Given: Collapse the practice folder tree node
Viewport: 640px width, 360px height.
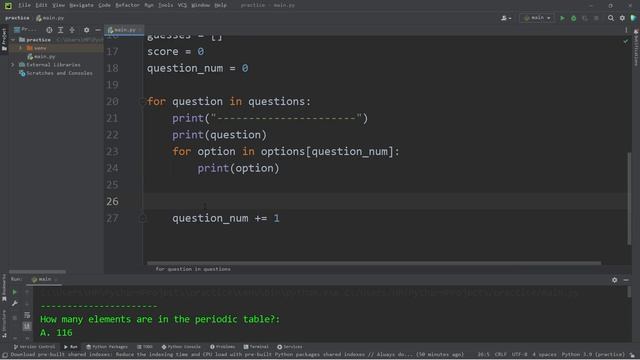Looking at the screenshot, I should [x=13, y=40].
